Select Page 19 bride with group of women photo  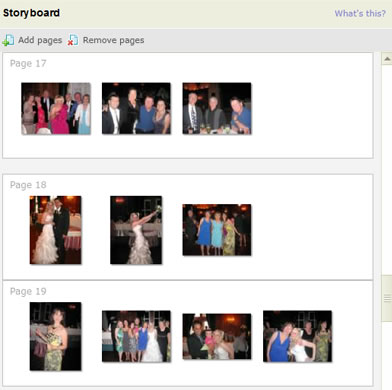click(x=136, y=336)
